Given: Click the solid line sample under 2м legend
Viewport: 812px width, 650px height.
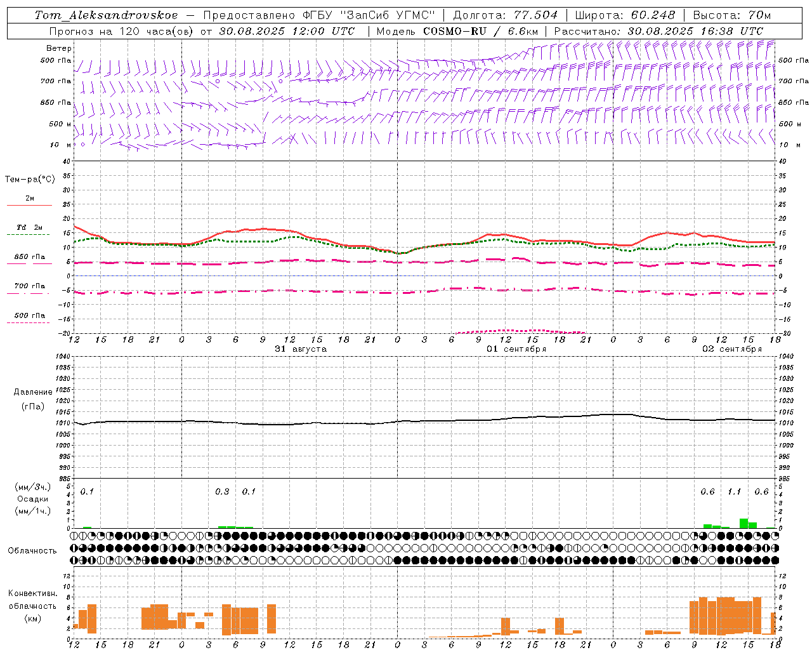Looking at the screenshot, I should (29, 205).
